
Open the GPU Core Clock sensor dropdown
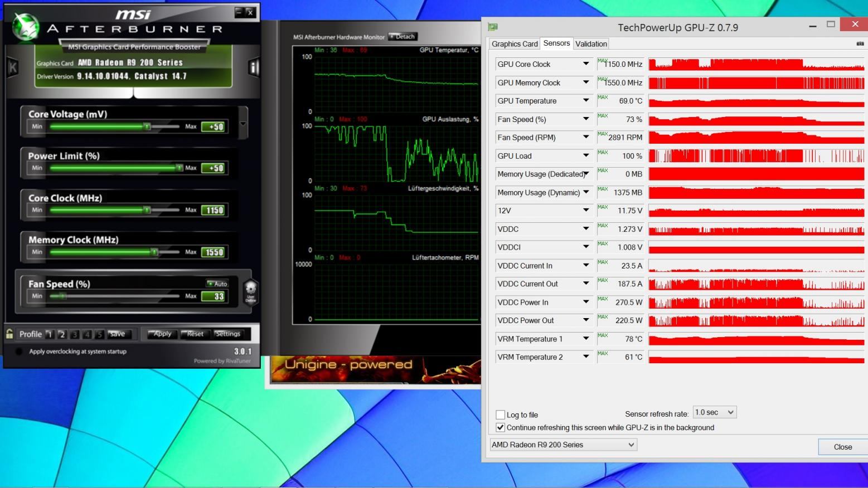pos(586,64)
